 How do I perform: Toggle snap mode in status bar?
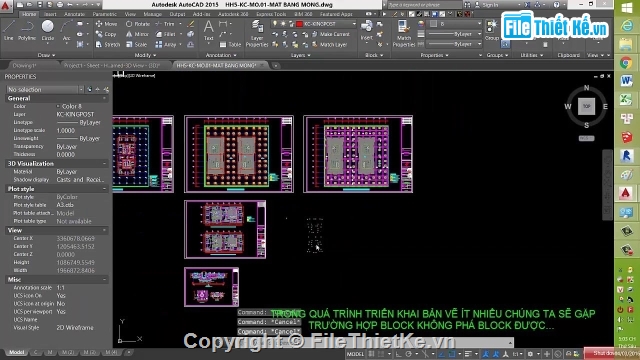[x=380, y=354]
